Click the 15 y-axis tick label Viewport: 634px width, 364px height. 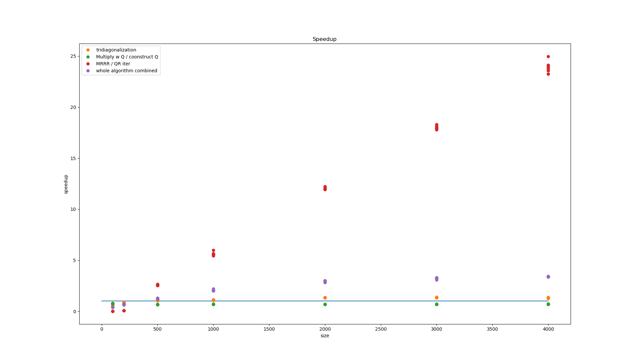coord(73,158)
